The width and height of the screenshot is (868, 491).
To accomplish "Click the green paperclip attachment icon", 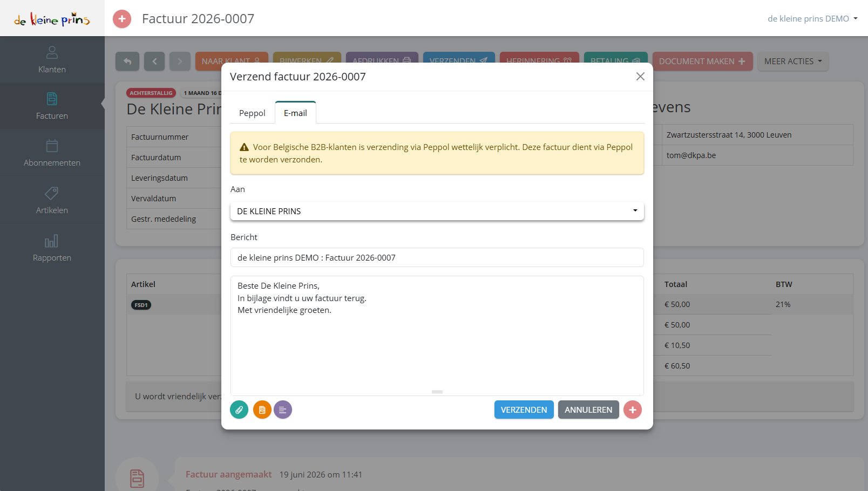I will pos(239,410).
